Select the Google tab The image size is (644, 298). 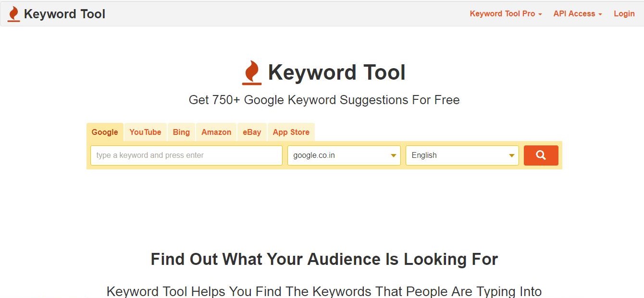click(105, 132)
